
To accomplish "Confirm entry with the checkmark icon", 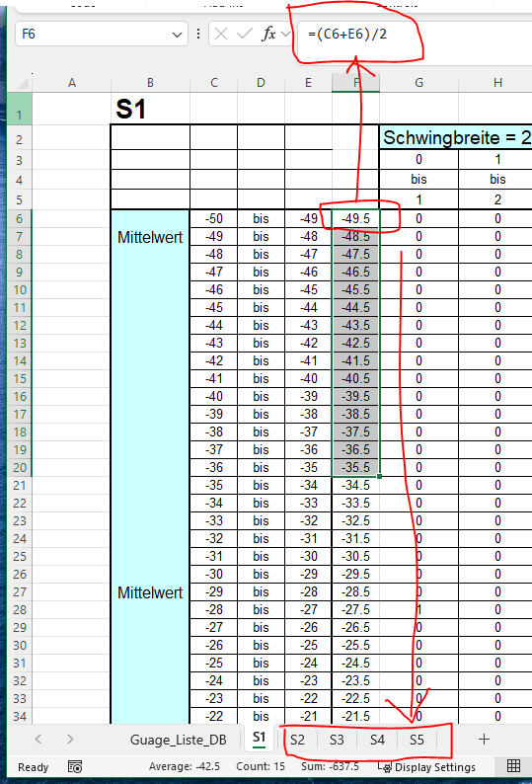I will click(x=245, y=34).
